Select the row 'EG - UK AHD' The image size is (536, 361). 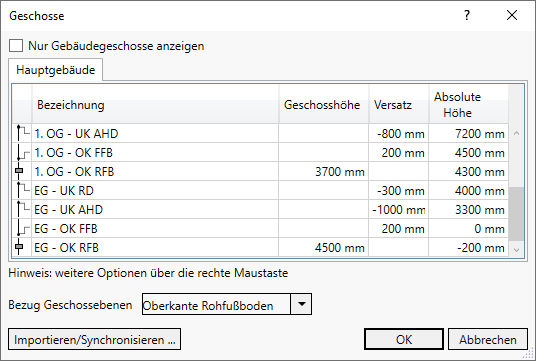tap(260, 210)
